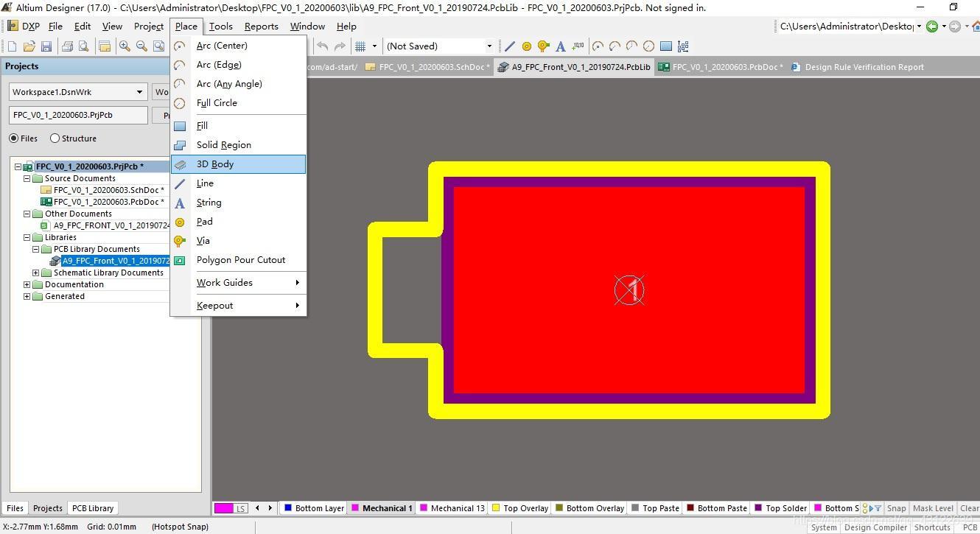Expand the Generated folder

tap(27, 296)
